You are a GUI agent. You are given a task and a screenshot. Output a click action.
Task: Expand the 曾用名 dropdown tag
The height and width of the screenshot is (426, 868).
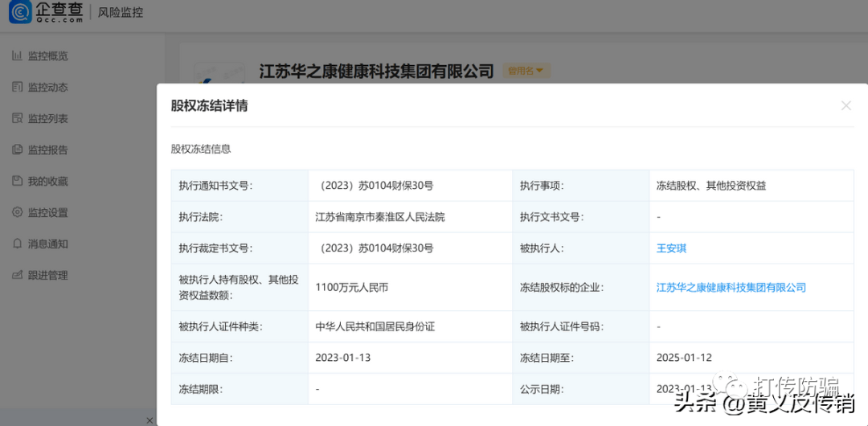click(x=526, y=72)
